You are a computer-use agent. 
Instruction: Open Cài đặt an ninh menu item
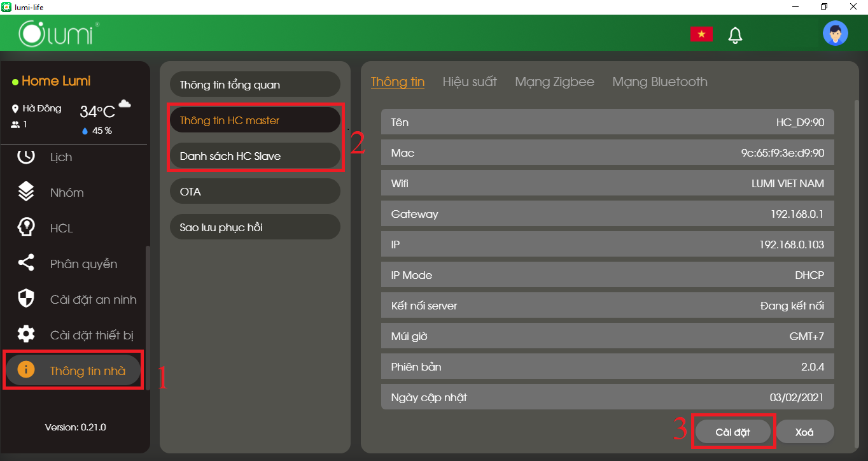[93, 299]
